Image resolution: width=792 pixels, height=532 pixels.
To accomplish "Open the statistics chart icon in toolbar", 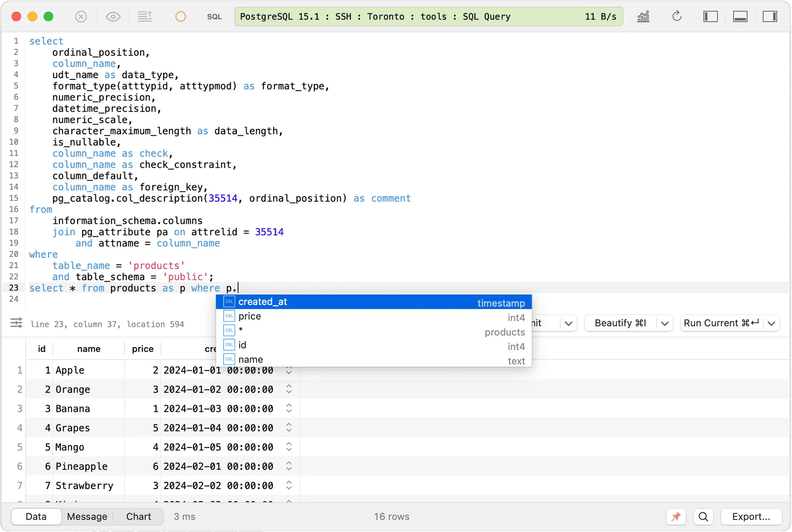I will click(643, 17).
